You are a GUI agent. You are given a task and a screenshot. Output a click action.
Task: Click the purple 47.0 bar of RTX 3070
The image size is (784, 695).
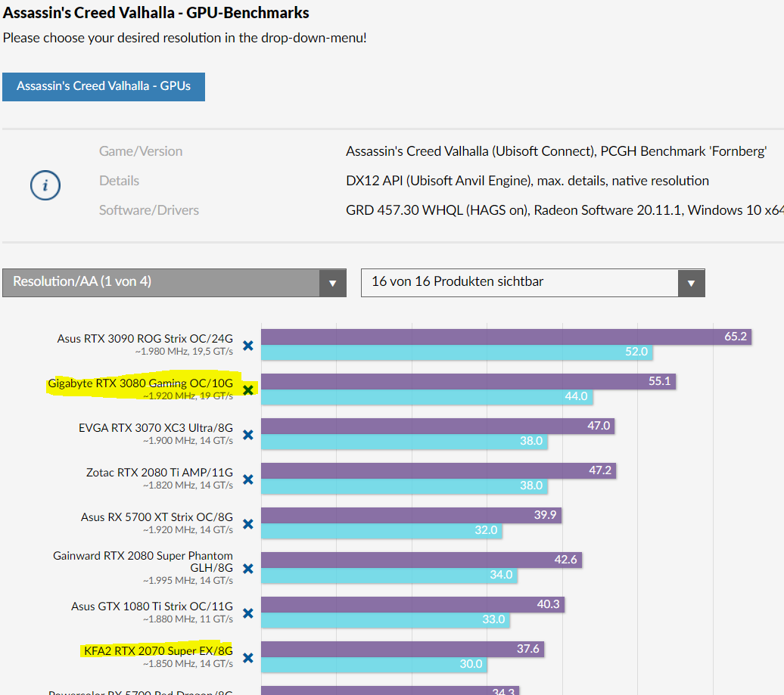(438, 426)
